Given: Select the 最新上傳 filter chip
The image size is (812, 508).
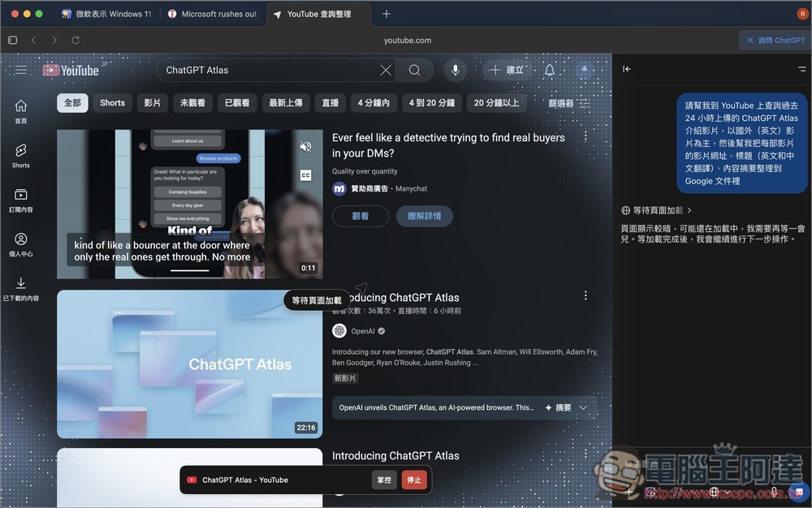Looking at the screenshot, I should pos(285,103).
